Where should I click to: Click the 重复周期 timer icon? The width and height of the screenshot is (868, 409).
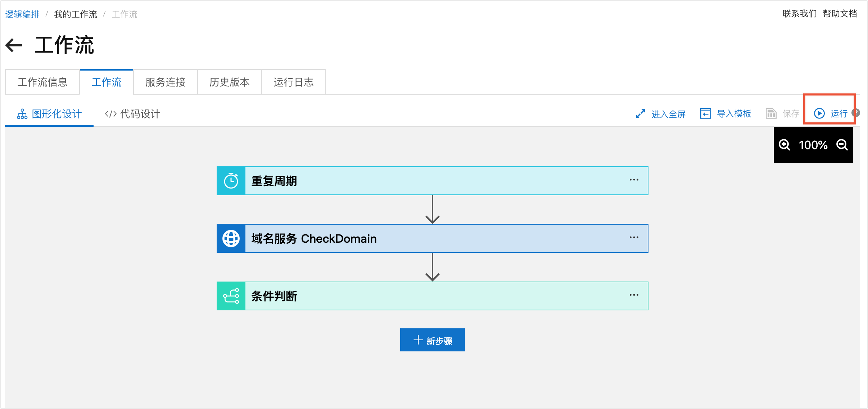[231, 181]
